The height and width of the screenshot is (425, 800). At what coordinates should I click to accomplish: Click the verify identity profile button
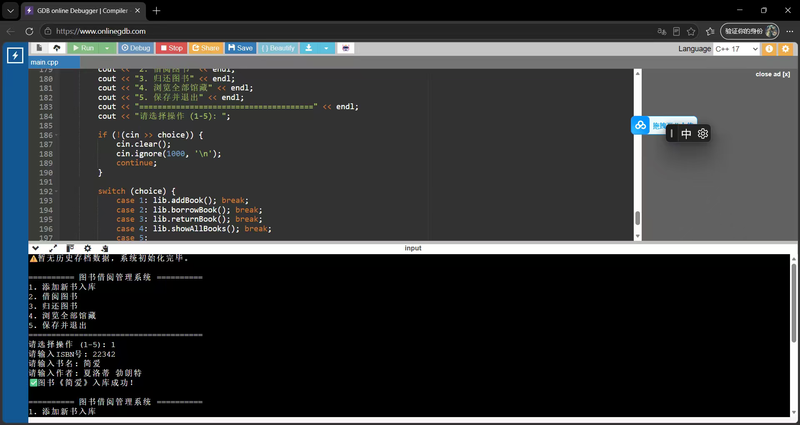click(x=749, y=31)
